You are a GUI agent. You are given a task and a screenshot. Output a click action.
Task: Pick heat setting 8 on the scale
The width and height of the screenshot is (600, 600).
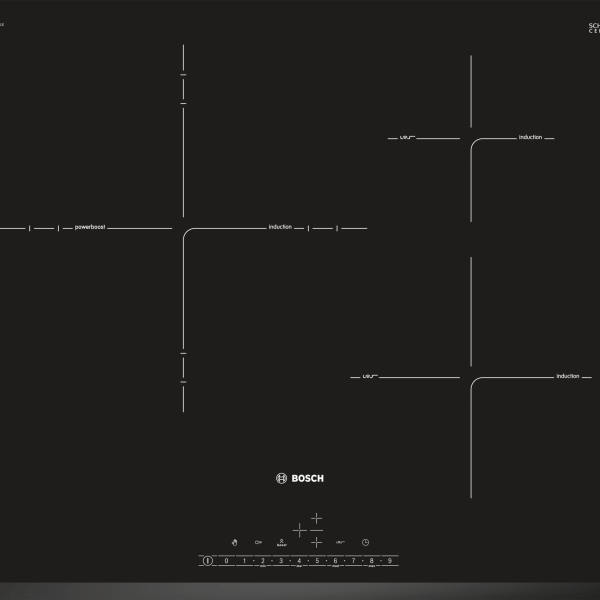(371, 561)
